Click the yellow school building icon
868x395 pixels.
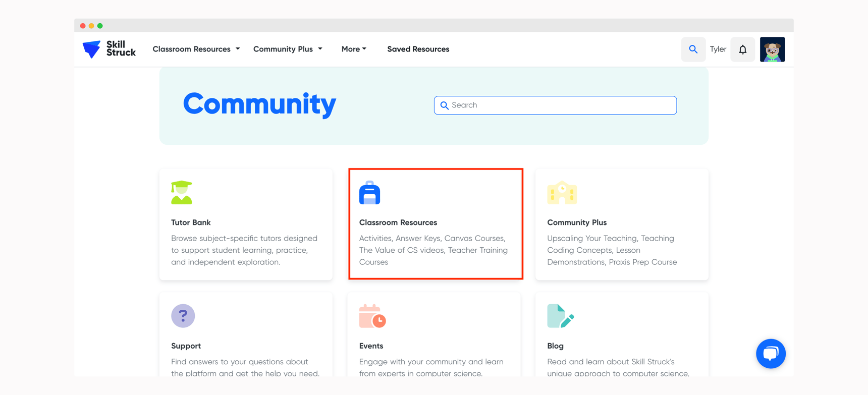(x=562, y=193)
